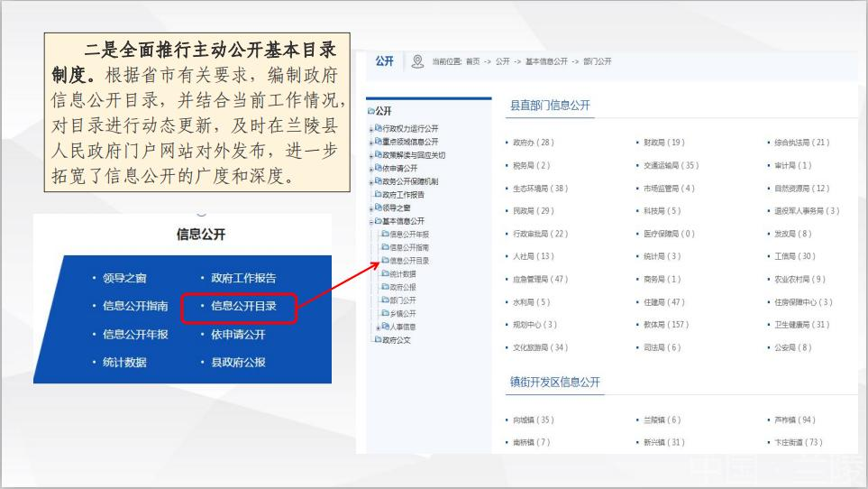The width and height of the screenshot is (868, 489).
Task: Click the root 公开 folder icon in tree
Action: pos(371,111)
